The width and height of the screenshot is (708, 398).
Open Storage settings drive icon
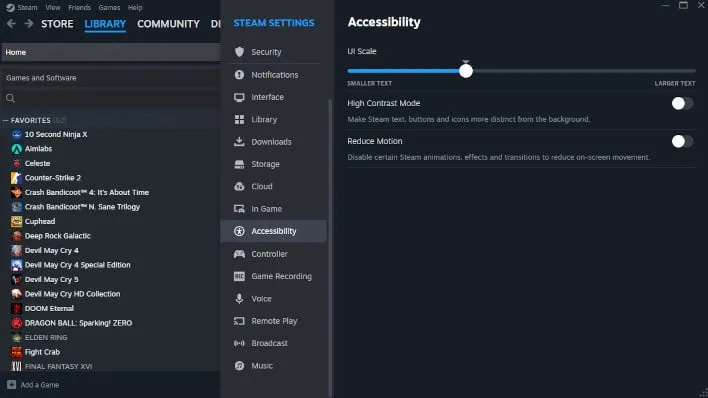239,164
